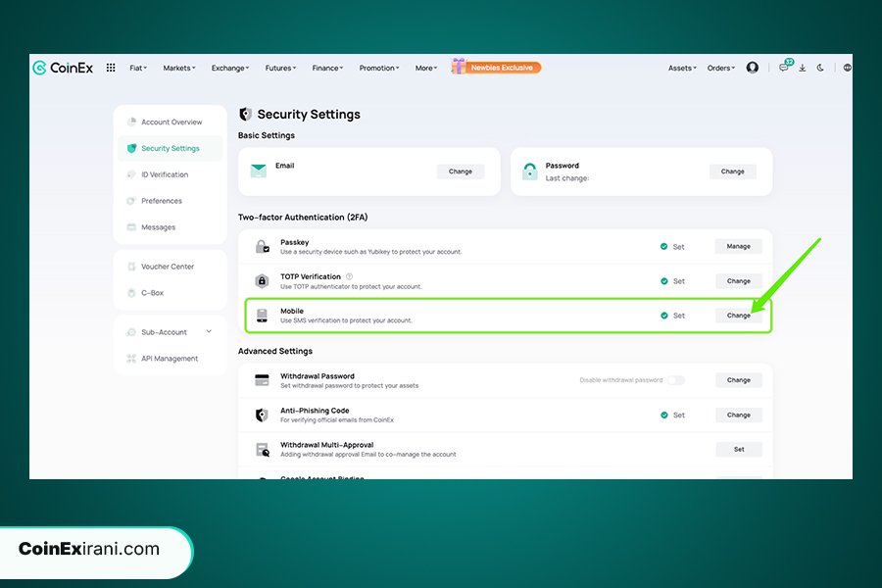Go to Account Overview in sidebar
The image size is (882, 588).
(x=171, y=122)
